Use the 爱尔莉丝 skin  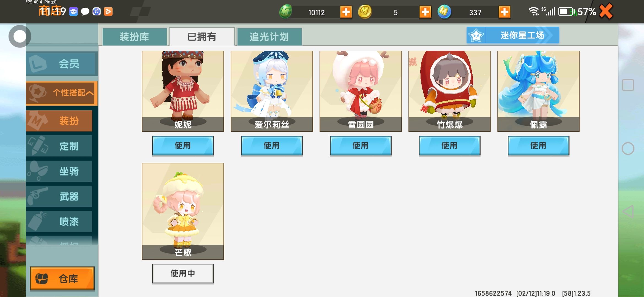[272, 145]
